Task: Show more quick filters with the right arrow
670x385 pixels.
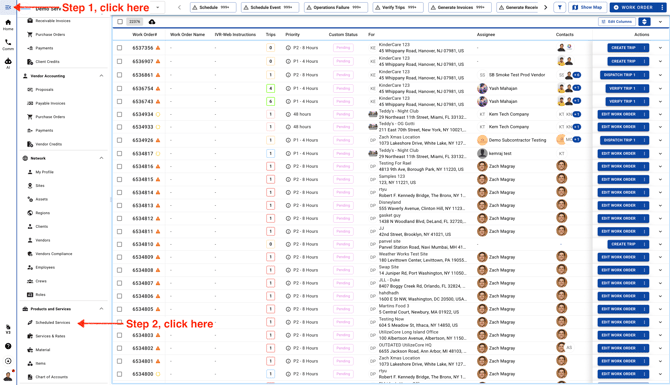Action: click(x=545, y=7)
